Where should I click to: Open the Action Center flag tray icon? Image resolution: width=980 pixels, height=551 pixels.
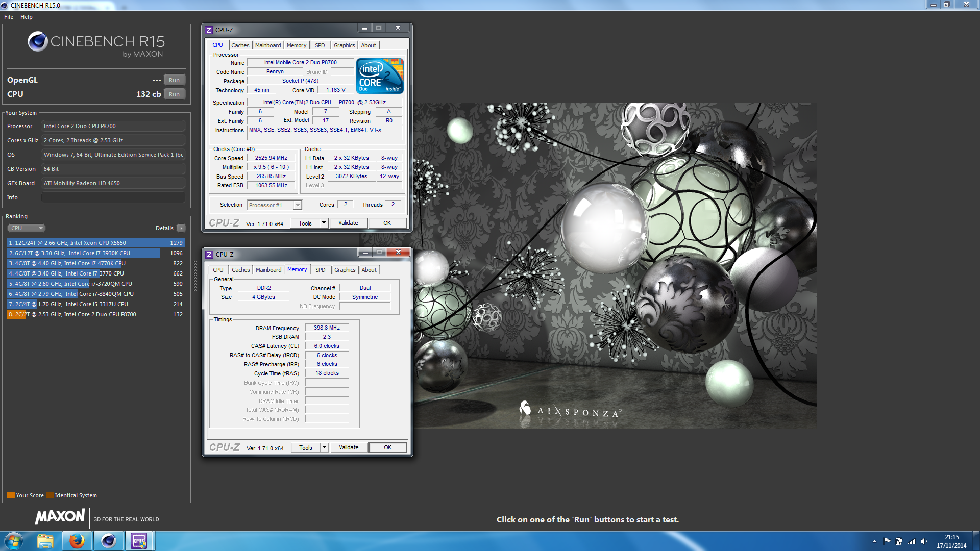pyautogui.click(x=887, y=541)
